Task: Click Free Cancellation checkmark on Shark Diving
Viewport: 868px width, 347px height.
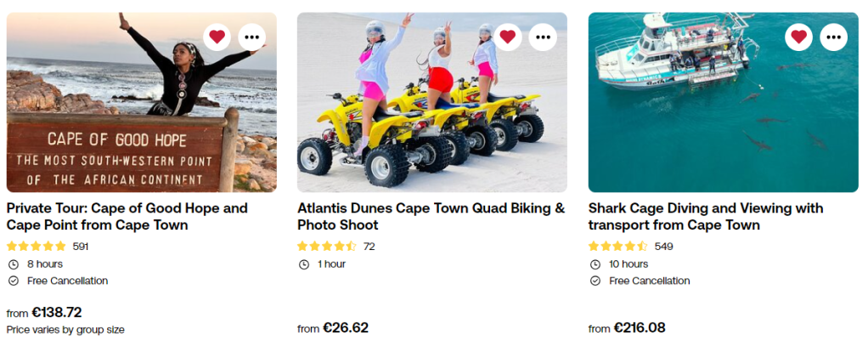Action: 595,281
